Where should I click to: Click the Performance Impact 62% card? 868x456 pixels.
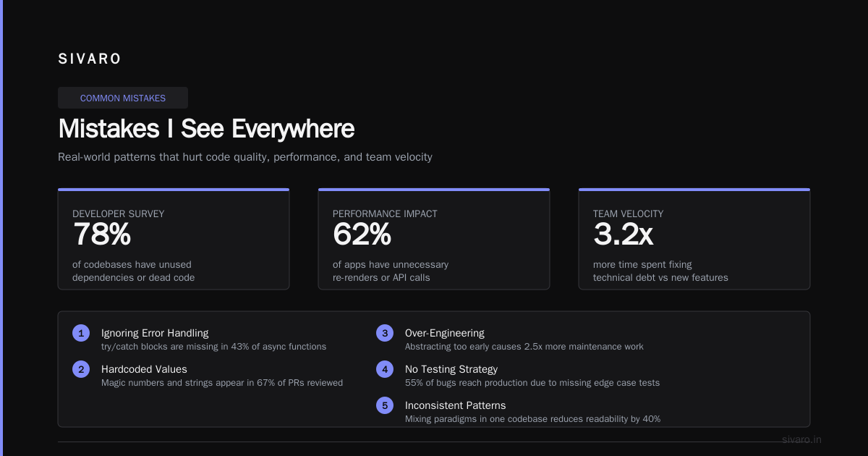(x=434, y=239)
